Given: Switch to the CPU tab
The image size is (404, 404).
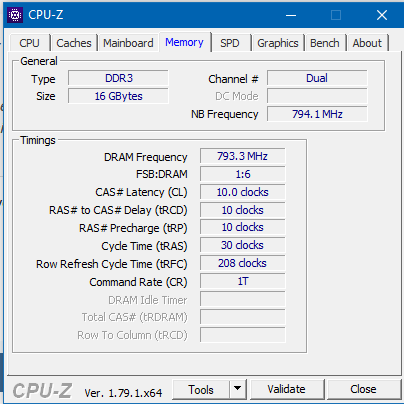Looking at the screenshot, I should point(30,43).
